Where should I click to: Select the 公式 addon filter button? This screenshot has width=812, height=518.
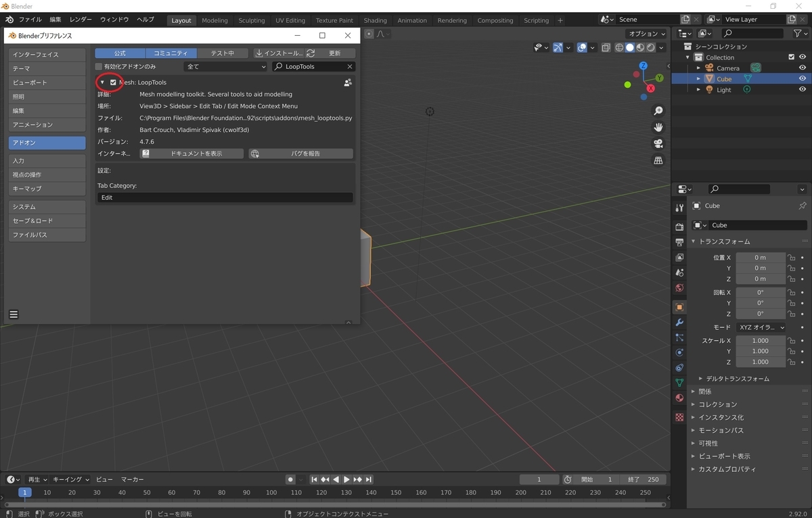coord(120,53)
